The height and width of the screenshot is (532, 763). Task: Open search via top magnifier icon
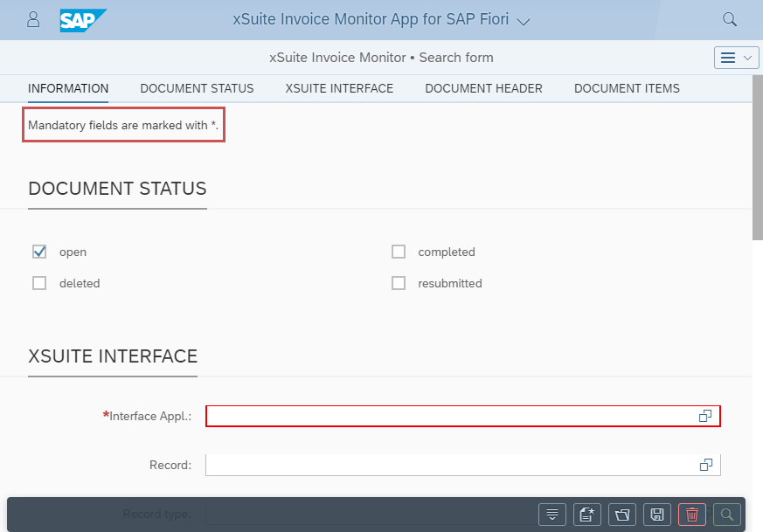pos(730,19)
